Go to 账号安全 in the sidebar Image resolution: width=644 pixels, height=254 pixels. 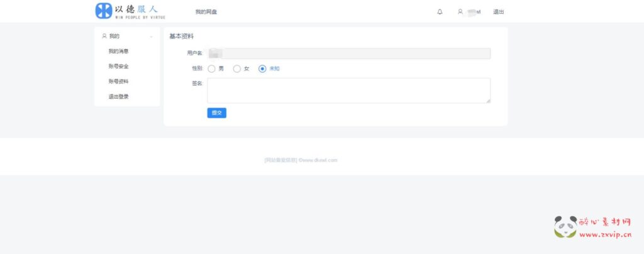(118, 67)
